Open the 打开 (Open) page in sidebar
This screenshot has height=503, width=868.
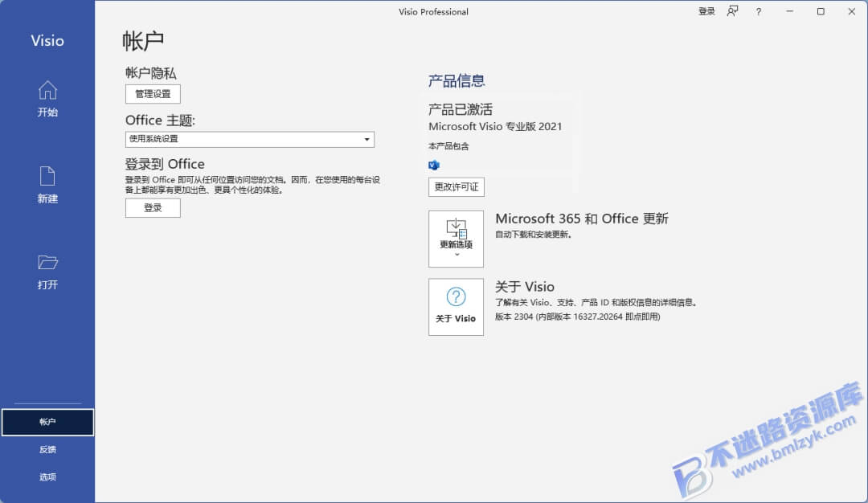(x=47, y=272)
